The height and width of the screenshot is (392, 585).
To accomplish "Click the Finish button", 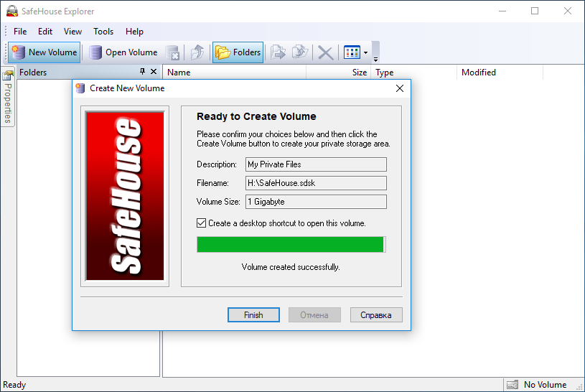I will point(253,314).
